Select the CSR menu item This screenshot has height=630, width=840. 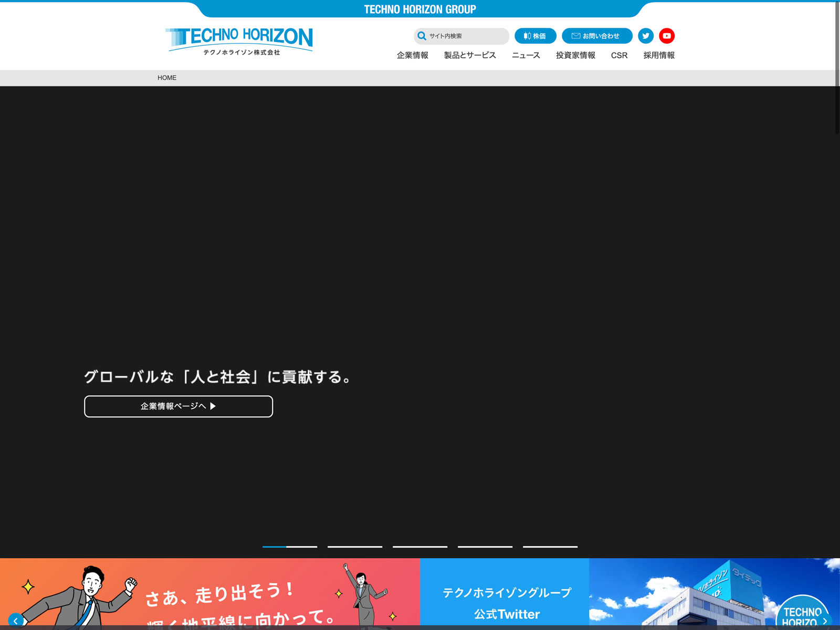point(619,55)
